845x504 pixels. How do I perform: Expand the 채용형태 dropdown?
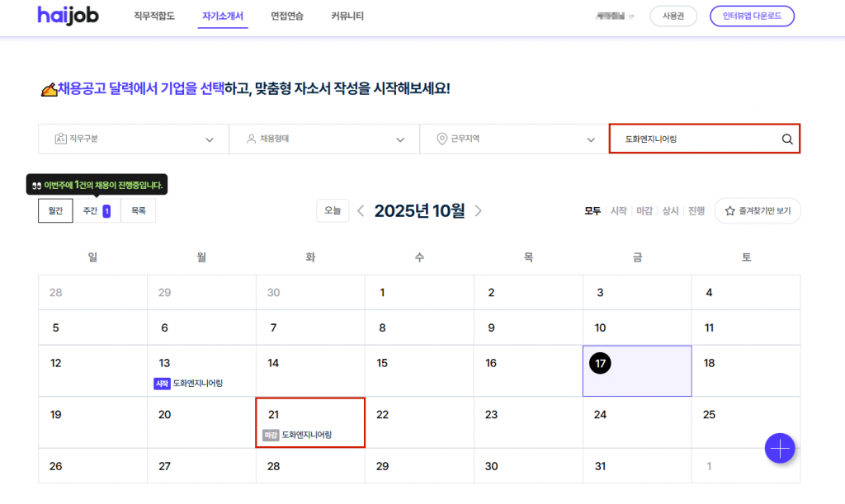(323, 139)
